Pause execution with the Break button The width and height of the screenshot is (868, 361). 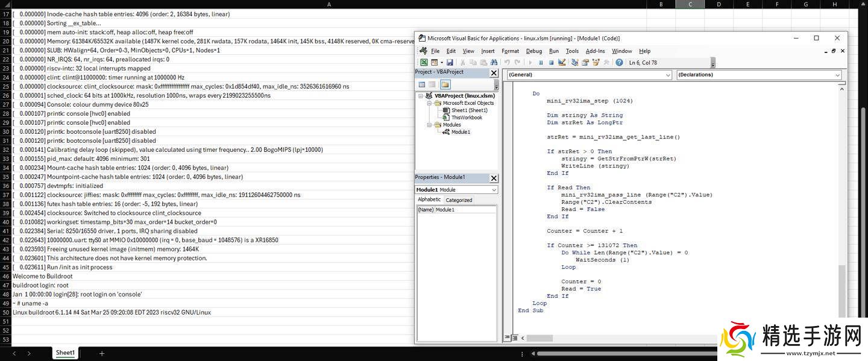pos(541,62)
